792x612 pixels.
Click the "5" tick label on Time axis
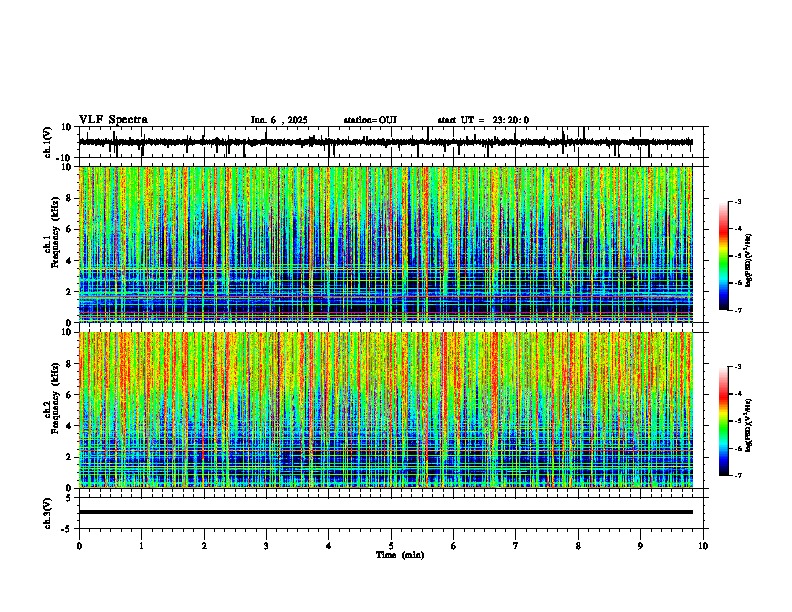pyautogui.click(x=391, y=546)
